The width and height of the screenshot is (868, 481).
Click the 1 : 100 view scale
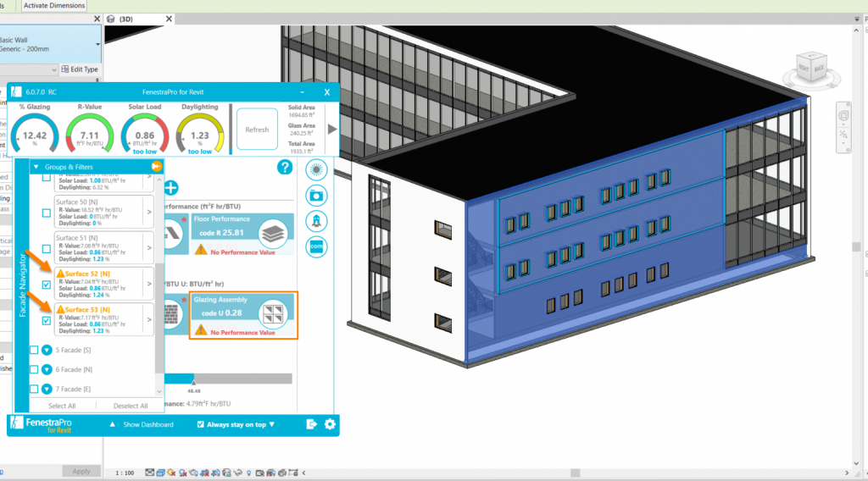point(125,473)
